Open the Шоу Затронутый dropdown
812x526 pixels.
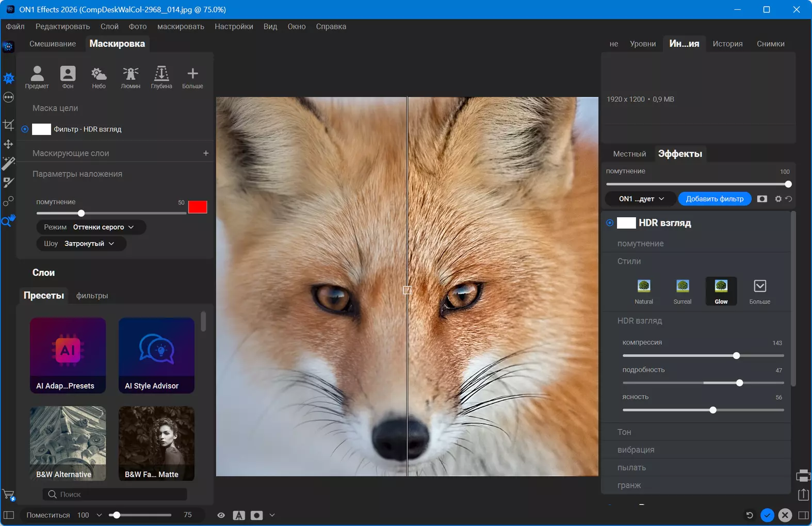[x=81, y=243]
